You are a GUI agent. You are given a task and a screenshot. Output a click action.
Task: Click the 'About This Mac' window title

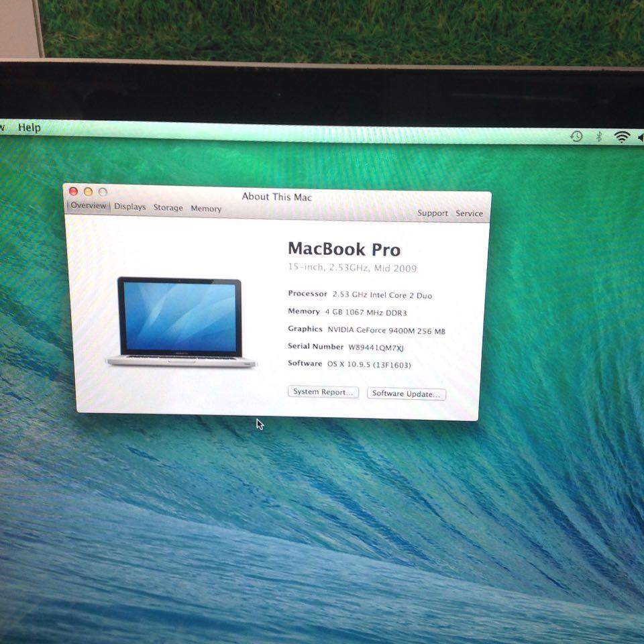tap(277, 197)
